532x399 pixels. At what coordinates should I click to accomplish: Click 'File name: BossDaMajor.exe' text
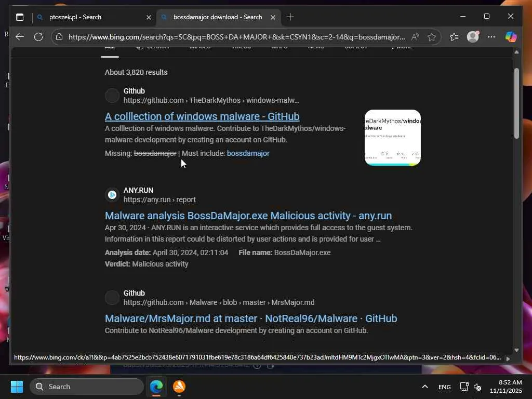pos(284,252)
